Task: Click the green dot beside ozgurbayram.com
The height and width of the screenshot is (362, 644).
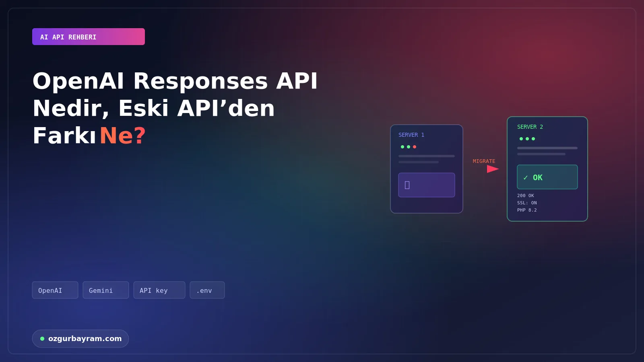Action: point(42,339)
